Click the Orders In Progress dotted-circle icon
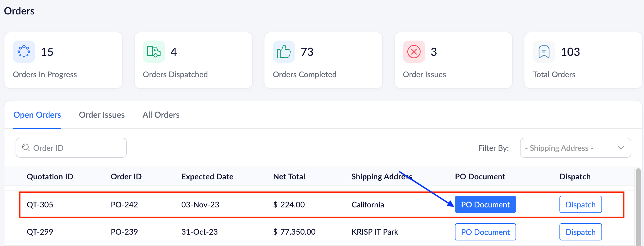Viewport: 644px width, 246px height. [x=24, y=52]
